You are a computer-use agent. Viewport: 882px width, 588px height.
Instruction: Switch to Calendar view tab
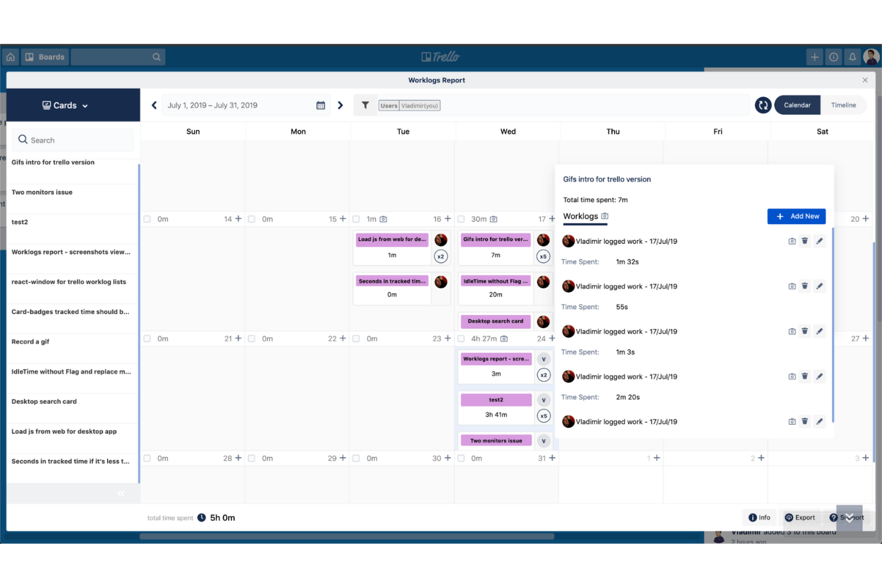[797, 105]
